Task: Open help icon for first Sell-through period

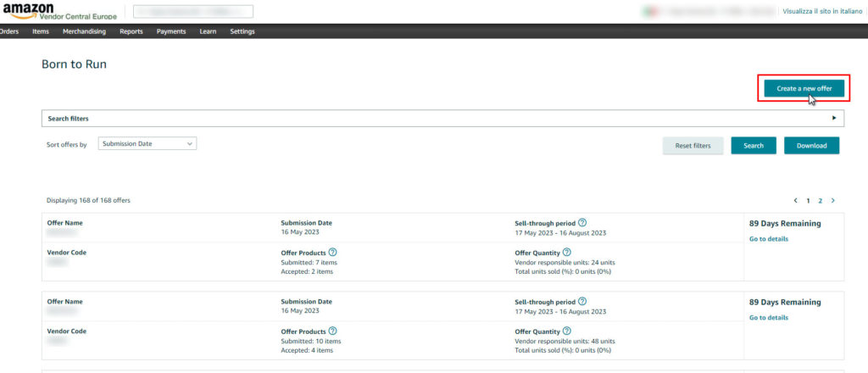Action: [x=581, y=222]
